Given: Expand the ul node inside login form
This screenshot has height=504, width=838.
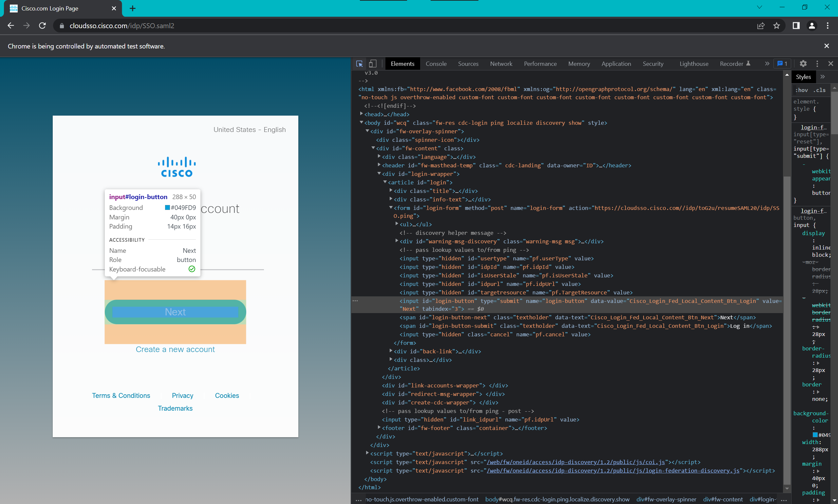Looking at the screenshot, I should [397, 224].
